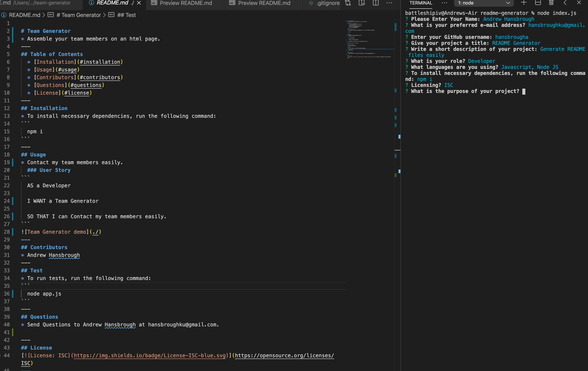Select the TERMINAL panel tab
The width and height of the screenshot is (588, 371).
point(421,3)
